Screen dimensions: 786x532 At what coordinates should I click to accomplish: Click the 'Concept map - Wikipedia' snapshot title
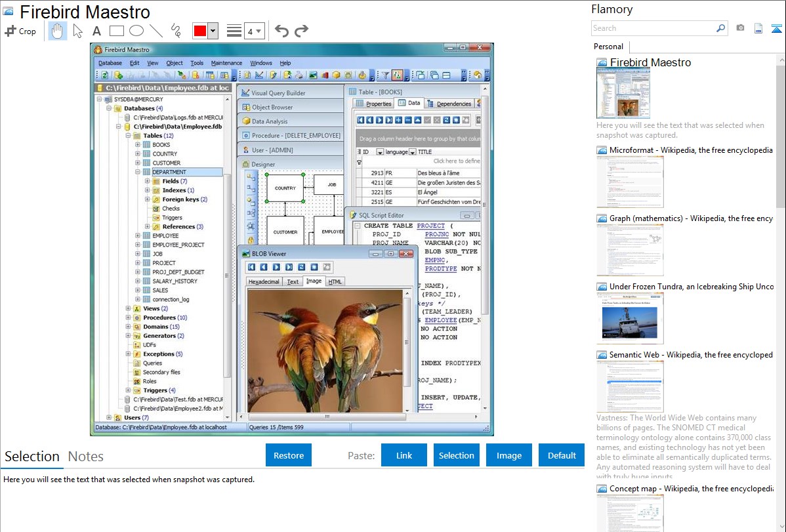click(691, 488)
